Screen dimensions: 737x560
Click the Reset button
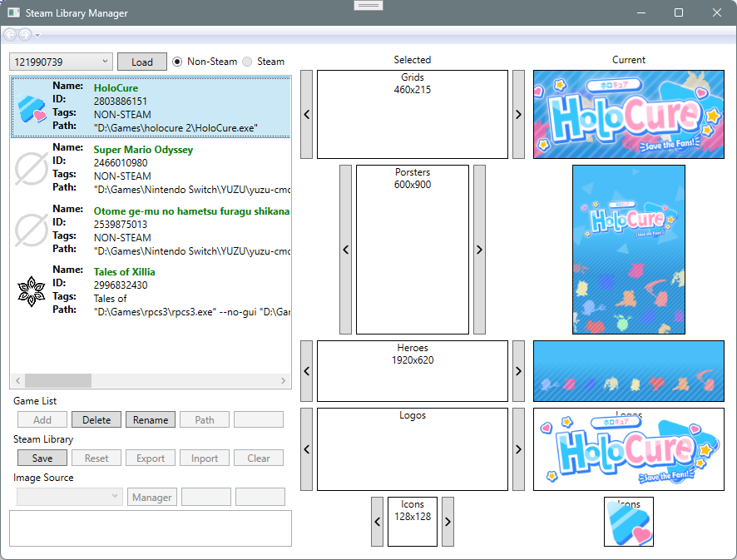tap(96, 458)
